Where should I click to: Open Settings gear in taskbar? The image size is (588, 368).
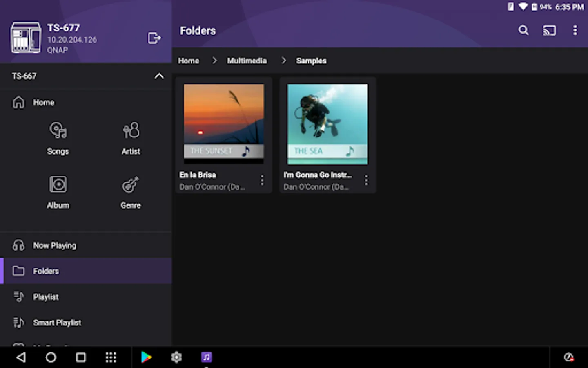[176, 357]
